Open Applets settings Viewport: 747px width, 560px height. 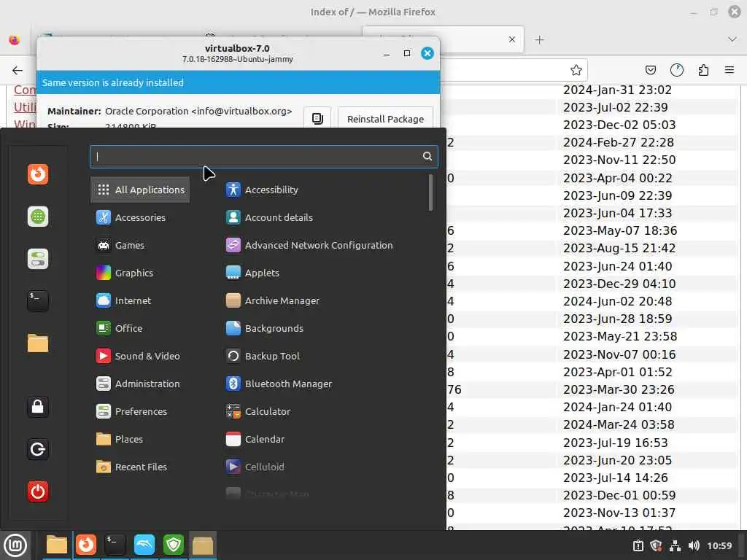252,273
